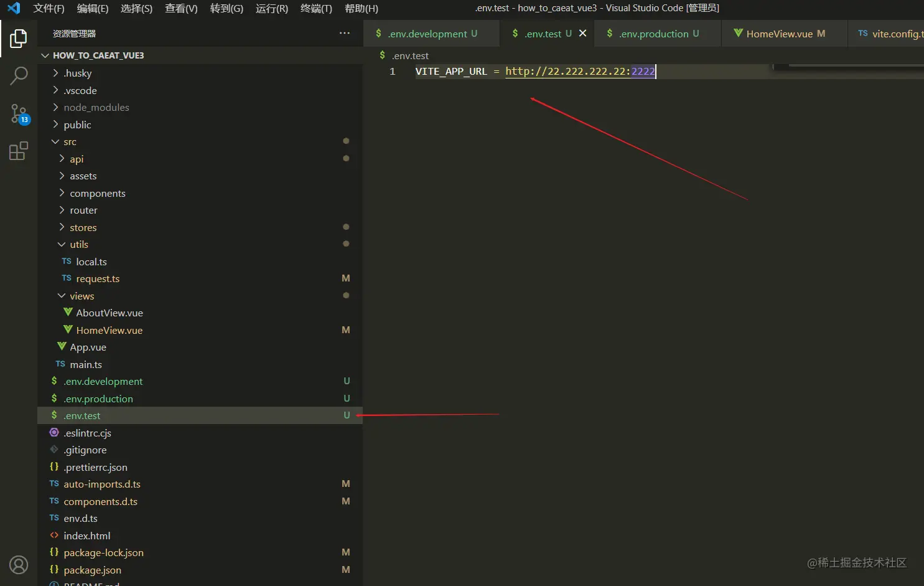Click the VITE_APP_URL variable name in editor
This screenshot has height=586, width=924.
451,71
